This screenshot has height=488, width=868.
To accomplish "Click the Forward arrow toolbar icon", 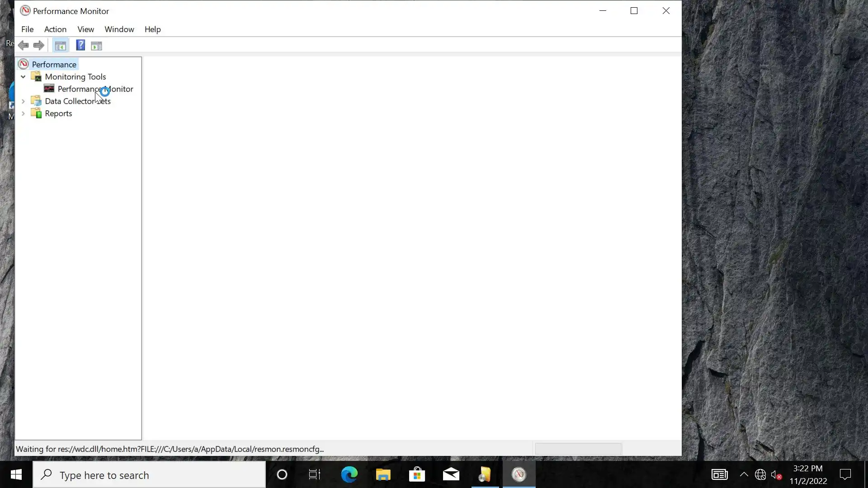I will [x=39, y=46].
